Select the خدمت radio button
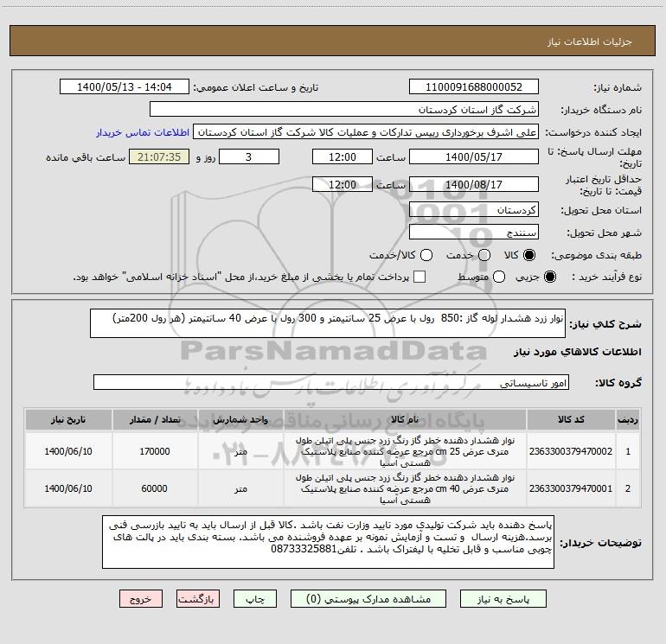 coord(484,255)
